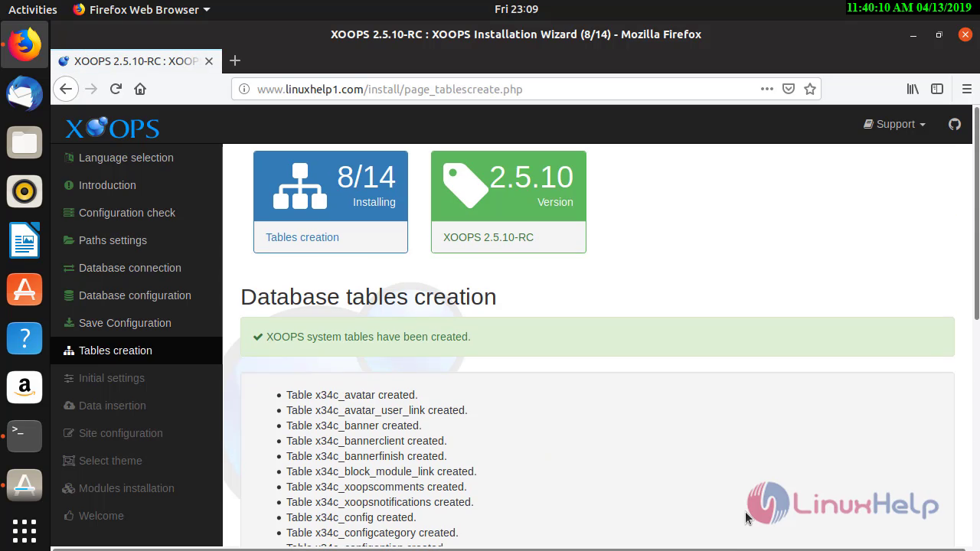Screen dimensions: 980x551
Task: Show the applications grid
Action: click(24, 530)
